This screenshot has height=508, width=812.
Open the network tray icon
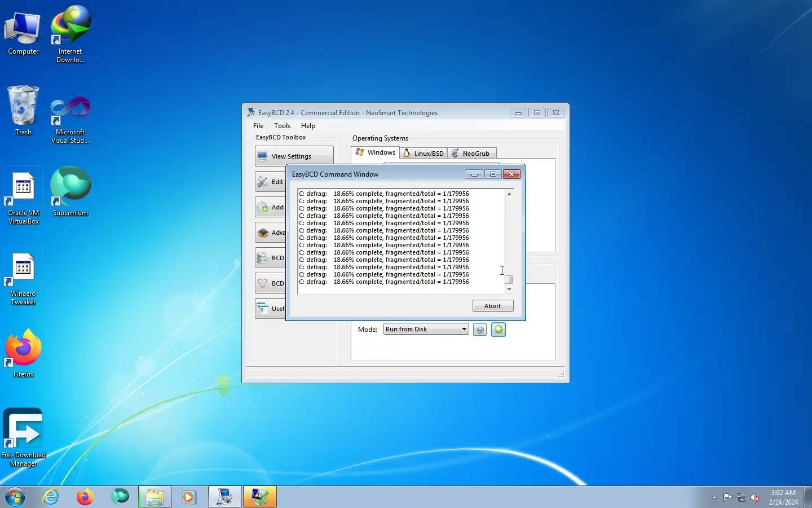pyautogui.click(x=742, y=497)
